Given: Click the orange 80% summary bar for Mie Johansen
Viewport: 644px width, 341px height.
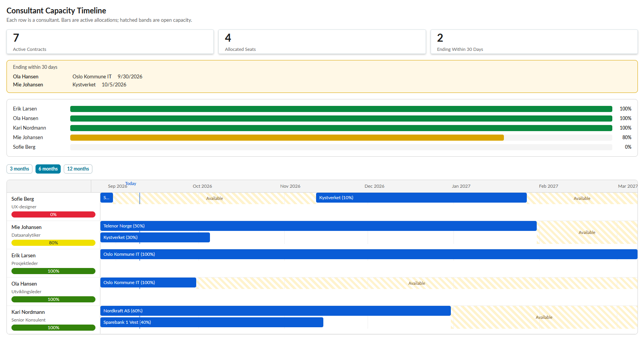Looking at the screenshot, I should [x=287, y=138].
